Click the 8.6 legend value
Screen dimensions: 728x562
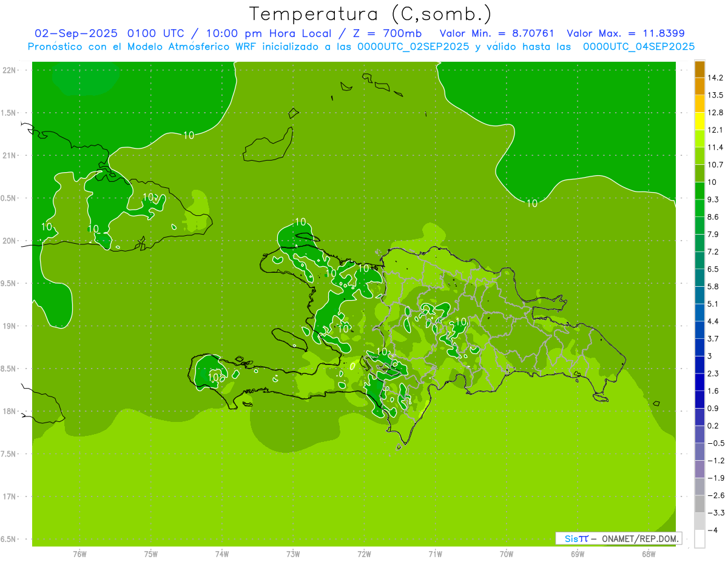coord(713,217)
